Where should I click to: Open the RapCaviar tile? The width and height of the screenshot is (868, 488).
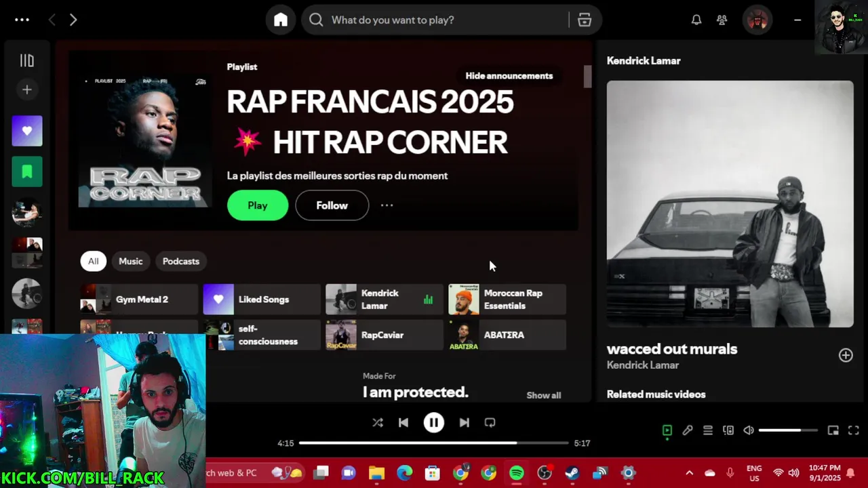[x=384, y=335]
